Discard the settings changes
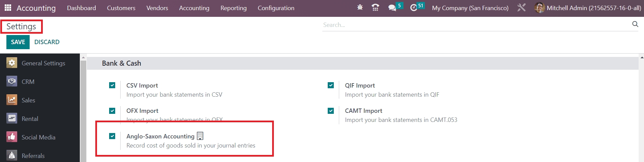644x162 pixels. tap(47, 42)
